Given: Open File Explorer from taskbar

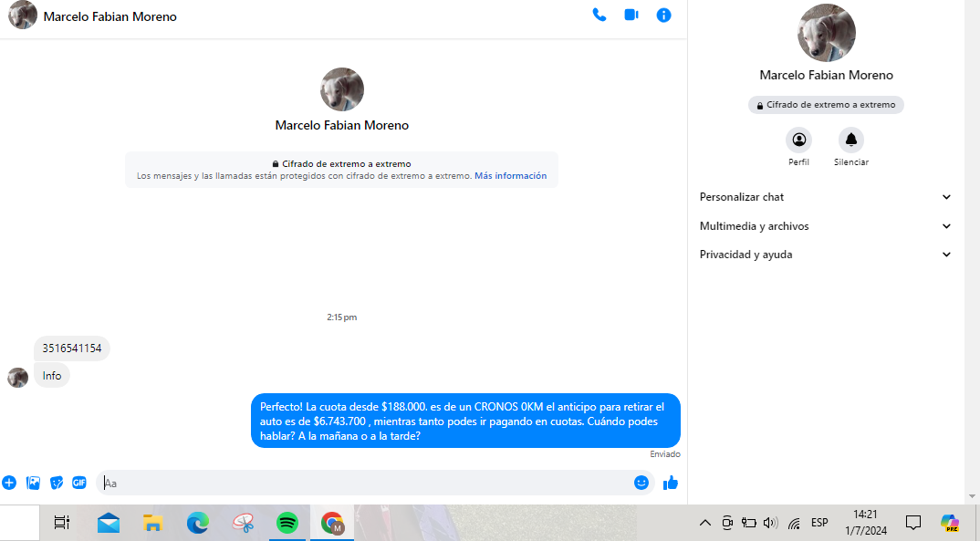Looking at the screenshot, I should [x=153, y=522].
